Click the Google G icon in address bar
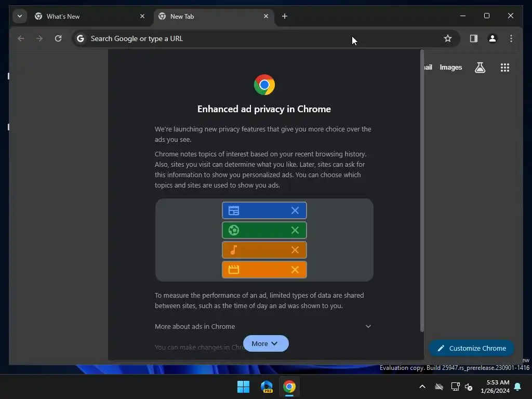The image size is (532, 399). [81, 38]
